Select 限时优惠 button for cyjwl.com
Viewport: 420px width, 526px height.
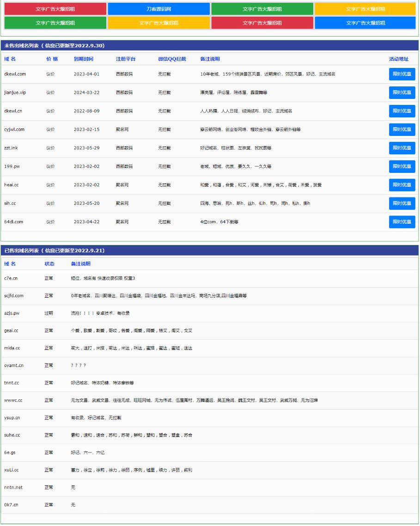(402, 129)
